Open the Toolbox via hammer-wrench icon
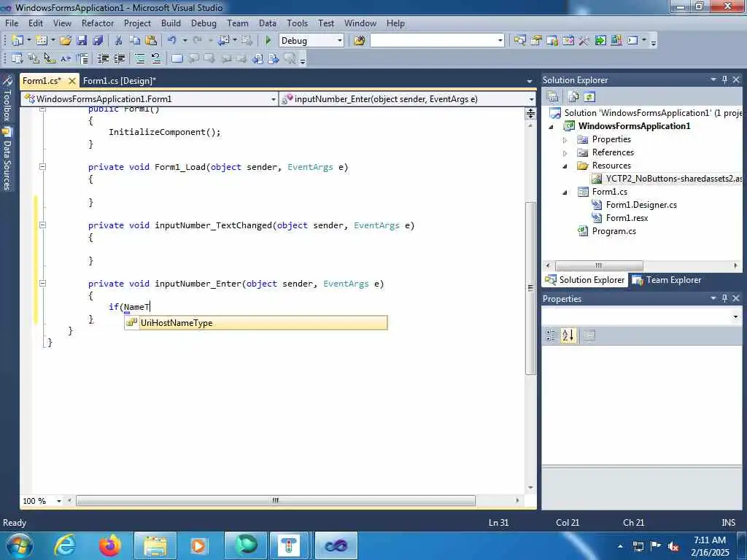 [584, 41]
